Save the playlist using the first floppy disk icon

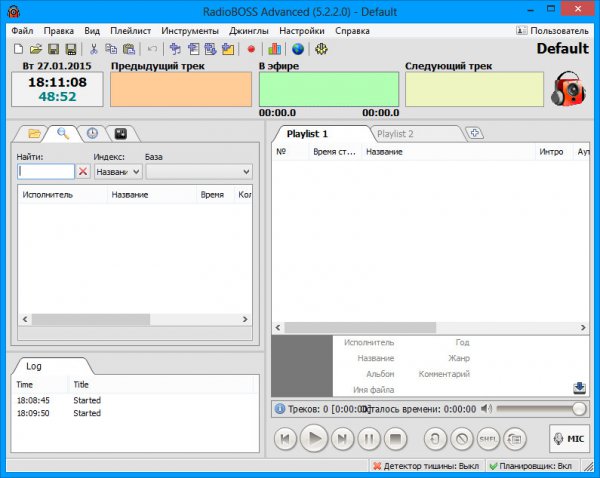[x=53, y=49]
